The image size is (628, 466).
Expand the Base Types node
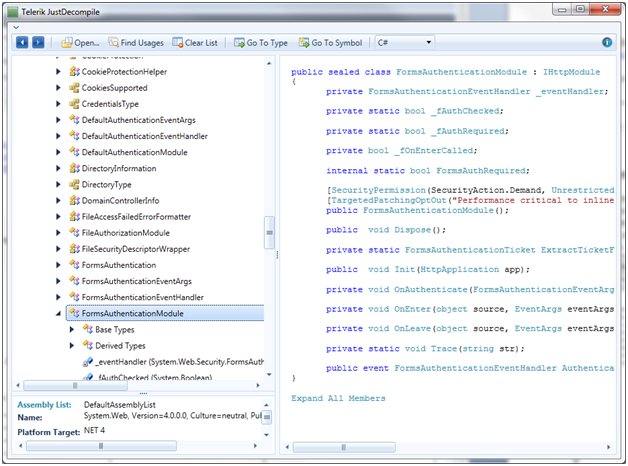(x=72, y=329)
